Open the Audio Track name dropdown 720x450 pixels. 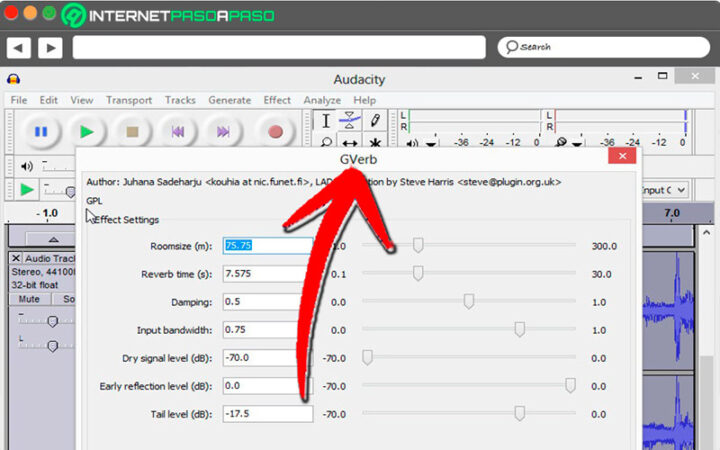coord(49,258)
